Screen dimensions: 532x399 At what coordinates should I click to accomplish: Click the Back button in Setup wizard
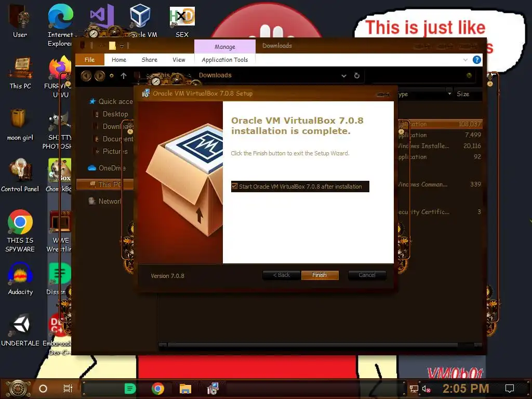(x=281, y=275)
